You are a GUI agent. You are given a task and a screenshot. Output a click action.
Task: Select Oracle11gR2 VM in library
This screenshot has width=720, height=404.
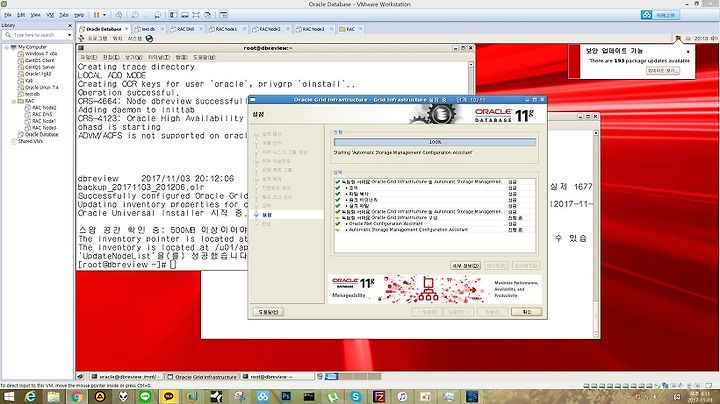(38, 74)
